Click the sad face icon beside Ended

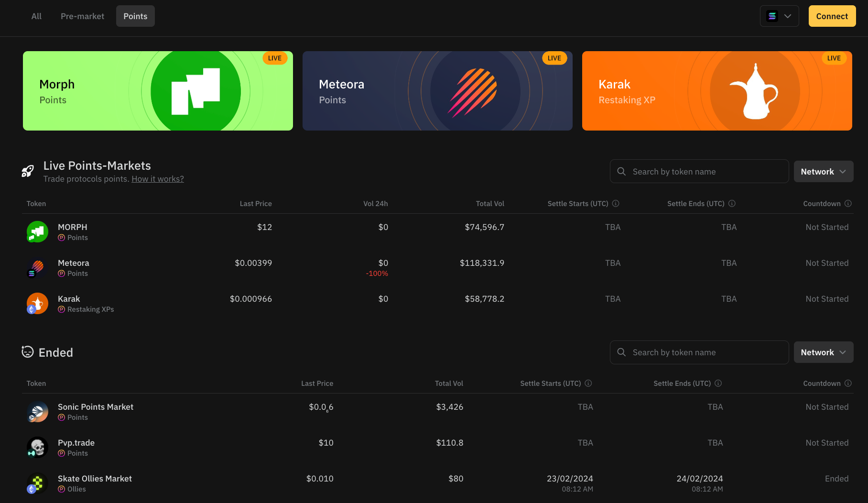pyautogui.click(x=28, y=352)
